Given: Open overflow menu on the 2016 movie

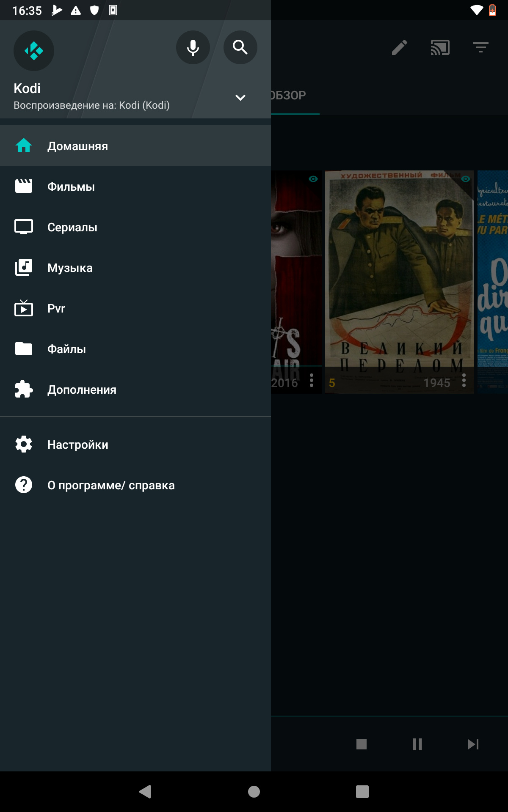Looking at the screenshot, I should pyautogui.click(x=312, y=380).
